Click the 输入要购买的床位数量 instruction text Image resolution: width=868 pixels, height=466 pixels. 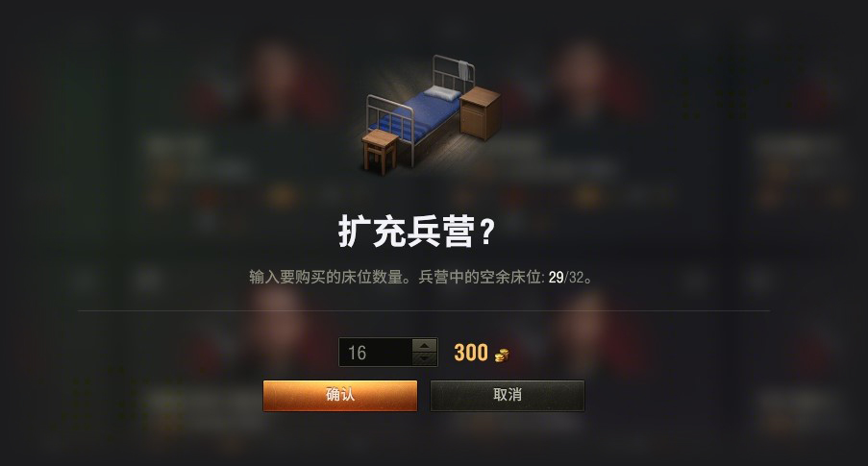[x=326, y=278]
